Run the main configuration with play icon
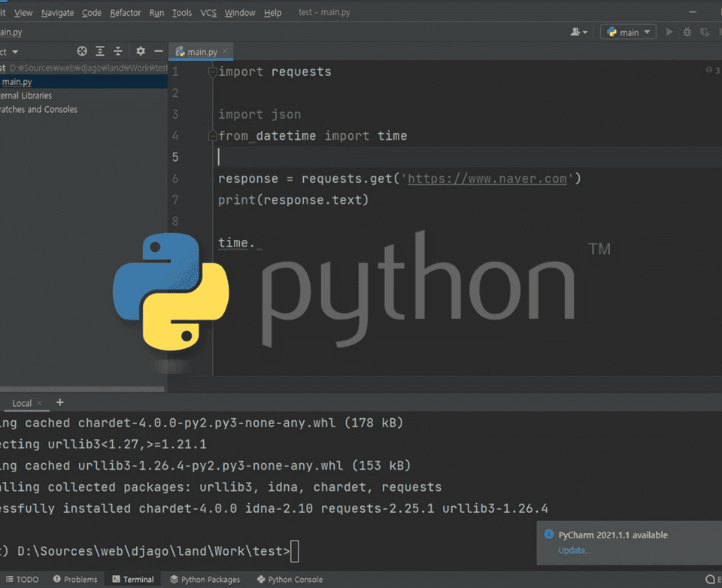Viewport: 722px width, 588px height. click(x=669, y=32)
